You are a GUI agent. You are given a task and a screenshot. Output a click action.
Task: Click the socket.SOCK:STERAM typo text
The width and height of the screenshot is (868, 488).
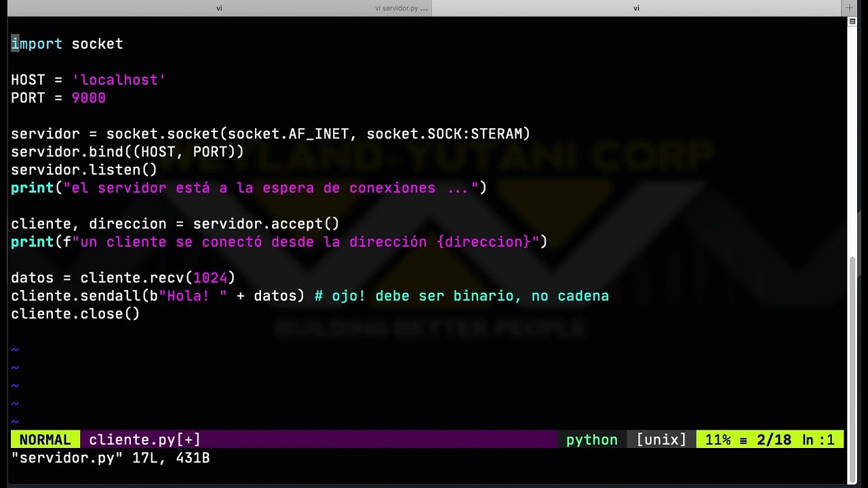(445, 134)
